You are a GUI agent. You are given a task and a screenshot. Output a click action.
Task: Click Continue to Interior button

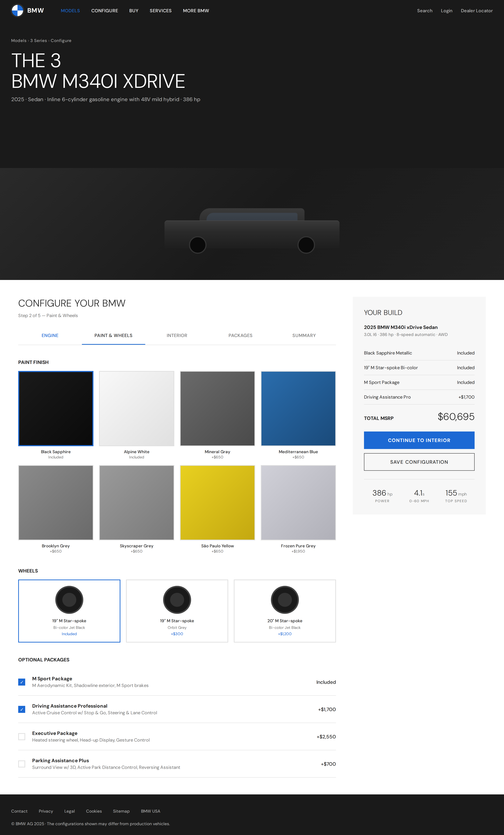pos(419,440)
